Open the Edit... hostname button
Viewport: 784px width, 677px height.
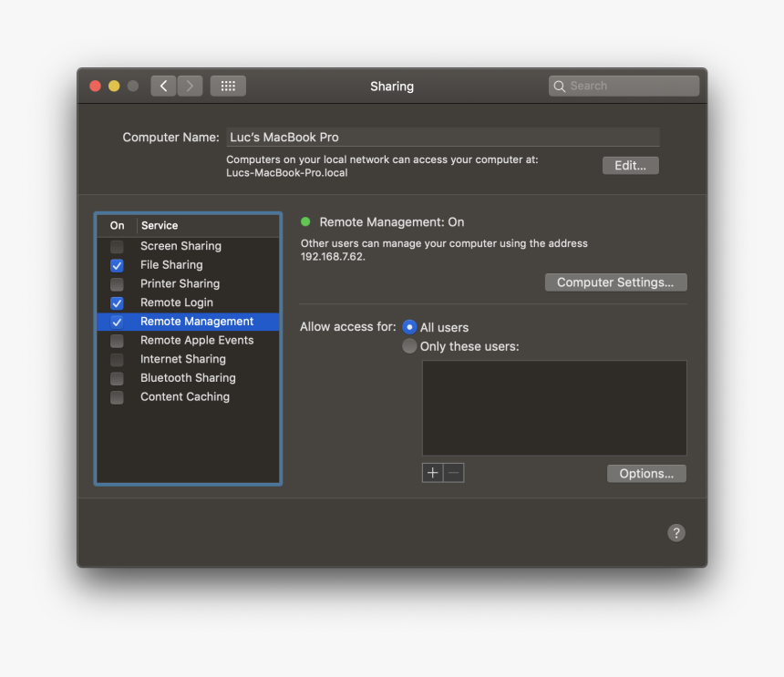point(631,166)
